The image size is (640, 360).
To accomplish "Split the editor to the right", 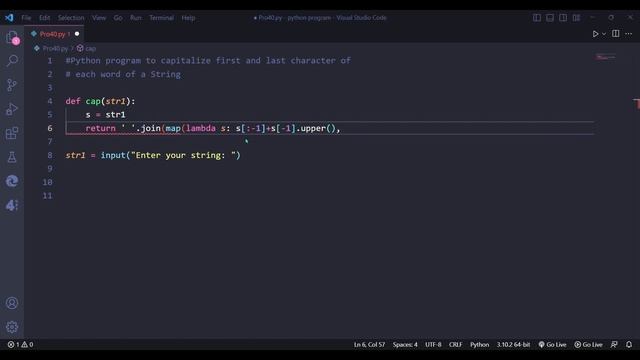I will (616, 33).
